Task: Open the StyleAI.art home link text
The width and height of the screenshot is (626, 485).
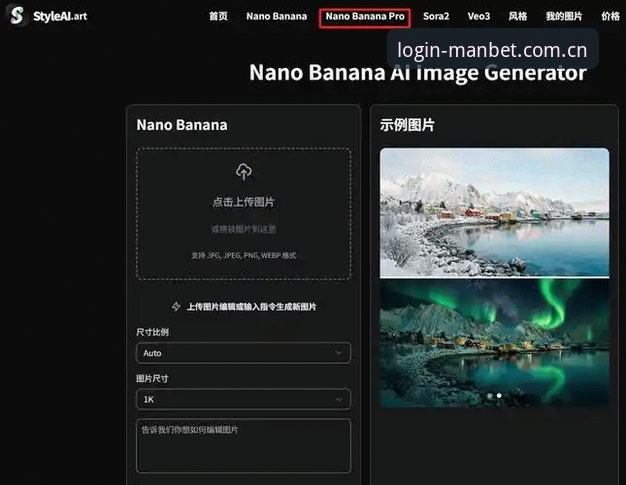Action: coord(60,16)
